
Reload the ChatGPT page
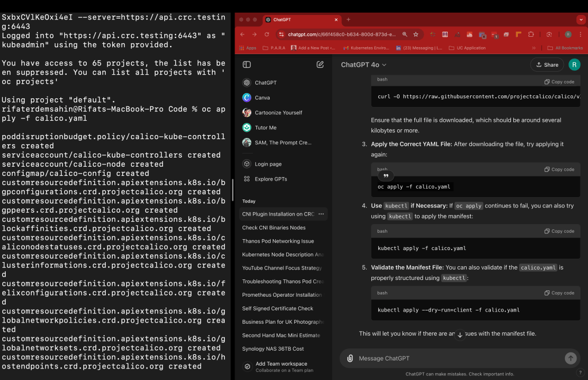pos(267,34)
